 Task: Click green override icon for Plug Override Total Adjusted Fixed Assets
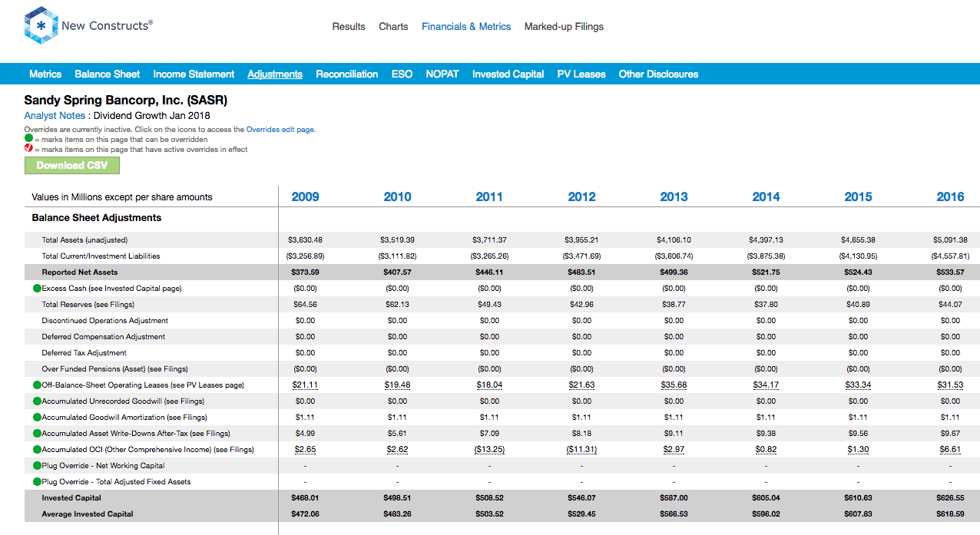click(x=37, y=482)
